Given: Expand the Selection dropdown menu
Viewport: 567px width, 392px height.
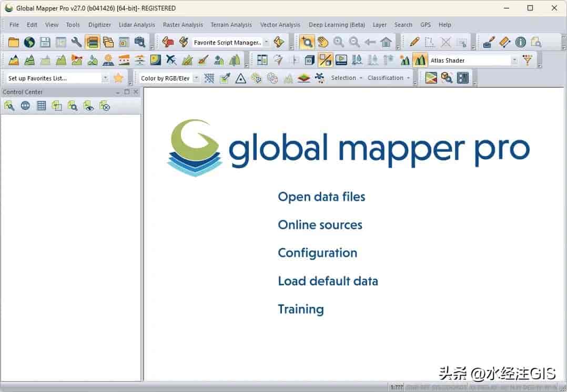Looking at the screenshot, I should point(347,78).
